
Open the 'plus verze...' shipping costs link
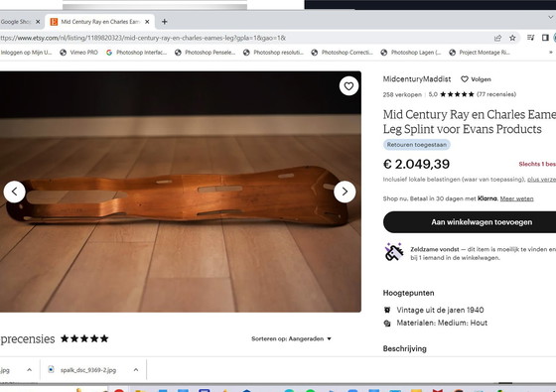click(x=541, y=180)
